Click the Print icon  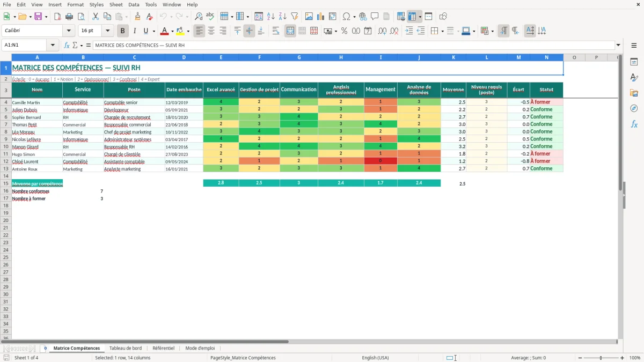[x=69, y=16]
